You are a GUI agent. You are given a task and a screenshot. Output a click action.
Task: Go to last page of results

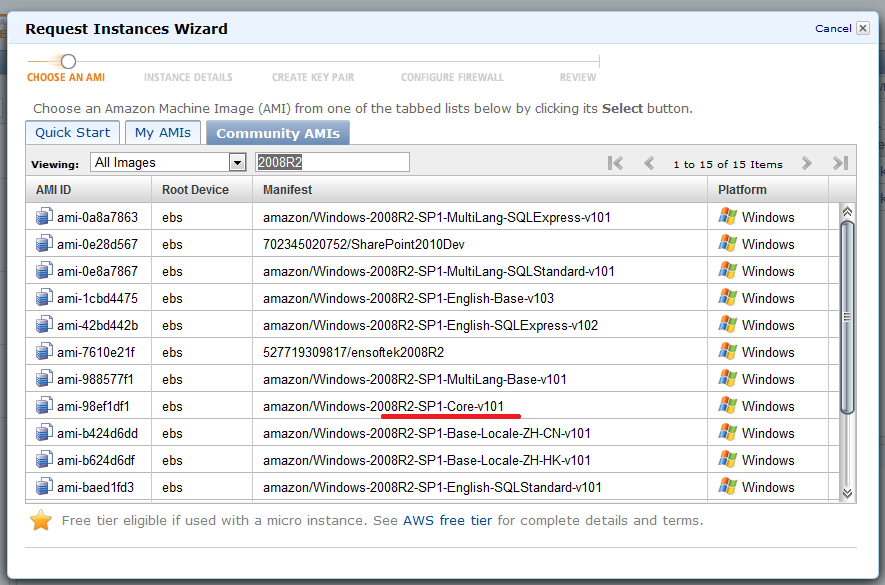pos(840,163)
